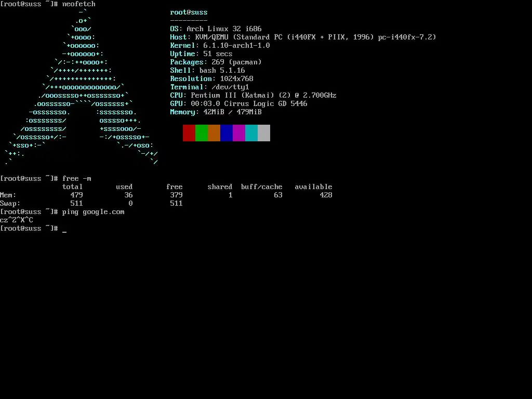
Task: Click the 'ping google.com' command text
Action: coord(94,212)
